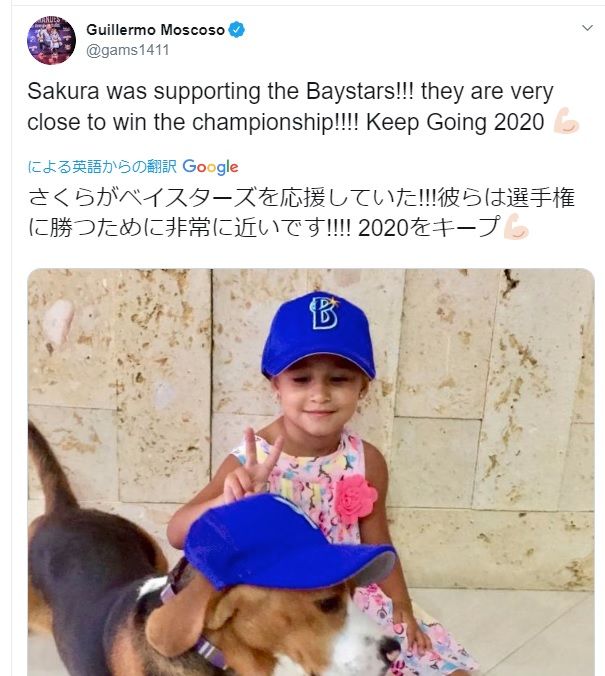Open the Guillermo Moscoso display name link
605x676 pixels.
click(155, 30)
